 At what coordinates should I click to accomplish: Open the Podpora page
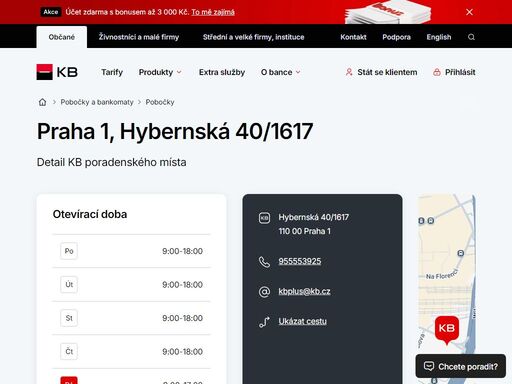point(396,37)
